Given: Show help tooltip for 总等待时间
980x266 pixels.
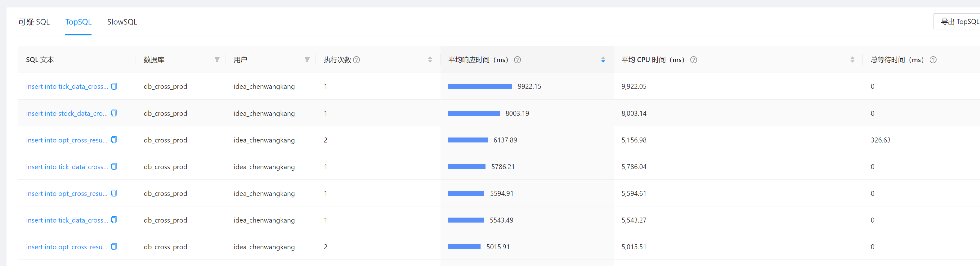Looking at the screenshot, I should (933, 60).
